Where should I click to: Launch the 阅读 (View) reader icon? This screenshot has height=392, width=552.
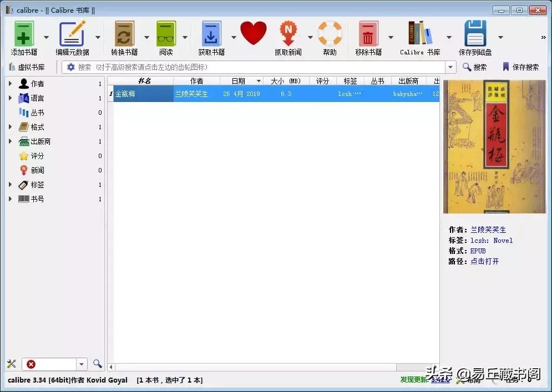[x=166, y=34]
